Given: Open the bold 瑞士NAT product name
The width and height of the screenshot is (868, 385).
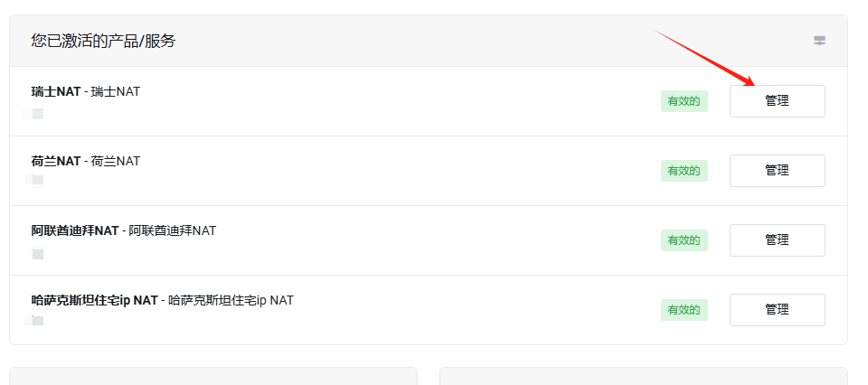Looking at the screenshot, I should pos(55,91).
